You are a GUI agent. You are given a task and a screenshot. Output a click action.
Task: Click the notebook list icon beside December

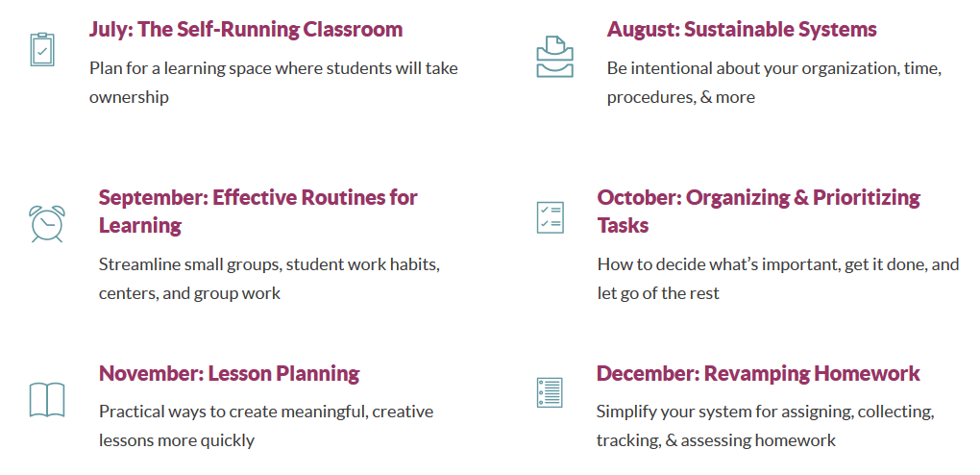[x=550, y=392]
